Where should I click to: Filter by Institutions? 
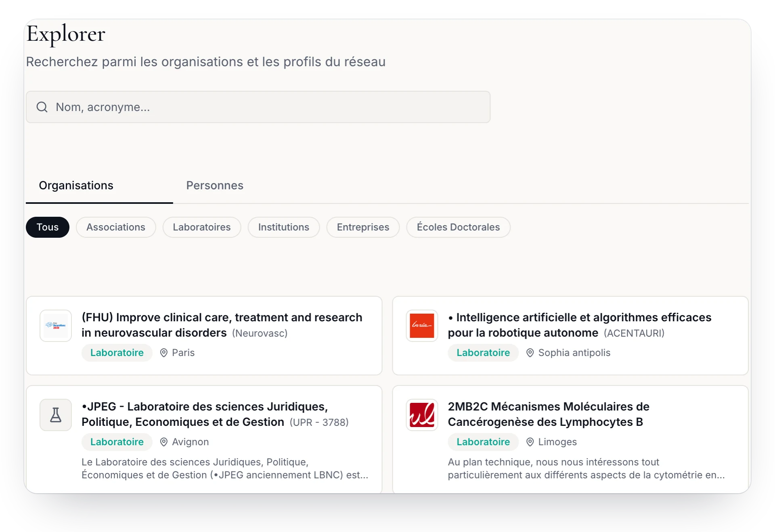click(284, 227)
